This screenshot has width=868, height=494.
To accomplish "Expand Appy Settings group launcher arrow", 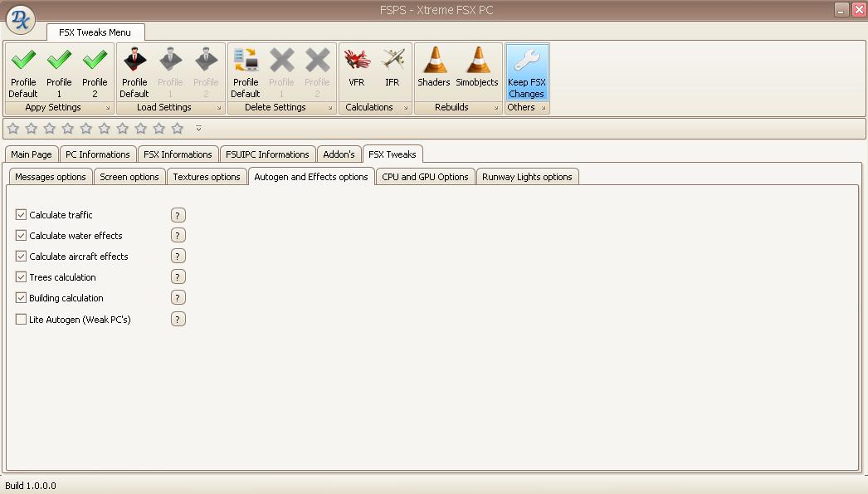I will [x=108, y=108].
